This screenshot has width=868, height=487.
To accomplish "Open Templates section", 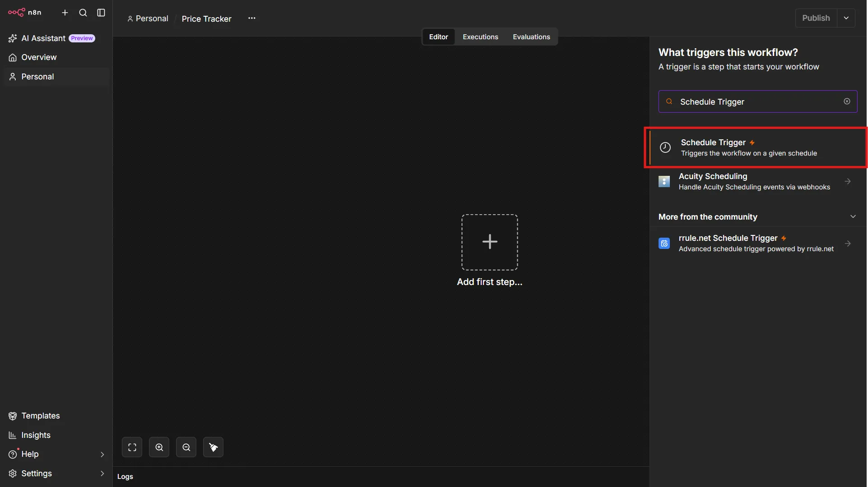I will pos(56,416).
